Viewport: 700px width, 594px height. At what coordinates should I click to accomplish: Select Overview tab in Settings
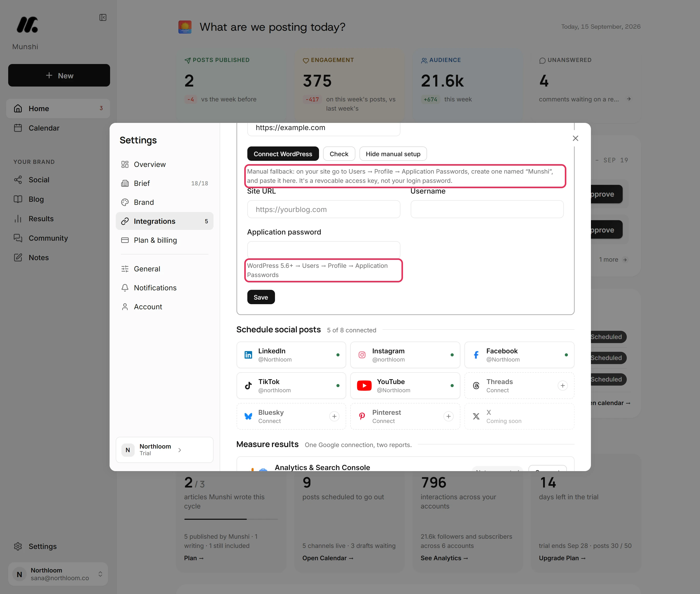(x=164, y=164)
